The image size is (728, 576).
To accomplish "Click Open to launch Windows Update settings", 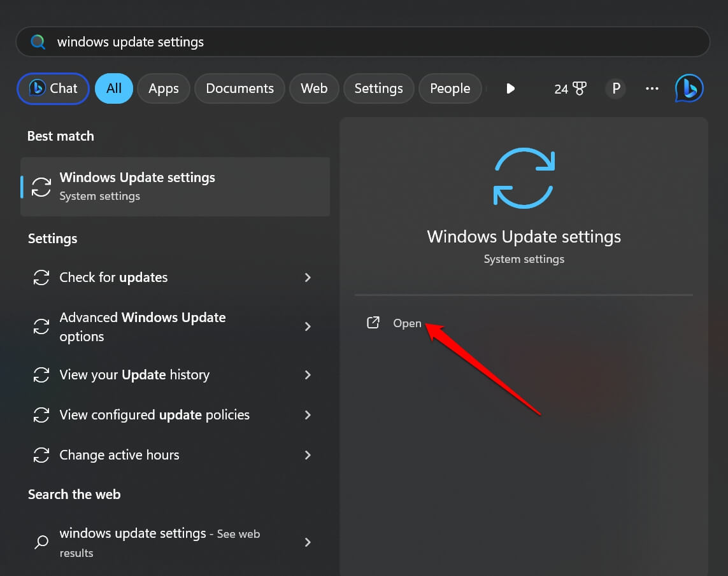I will 407,323.
